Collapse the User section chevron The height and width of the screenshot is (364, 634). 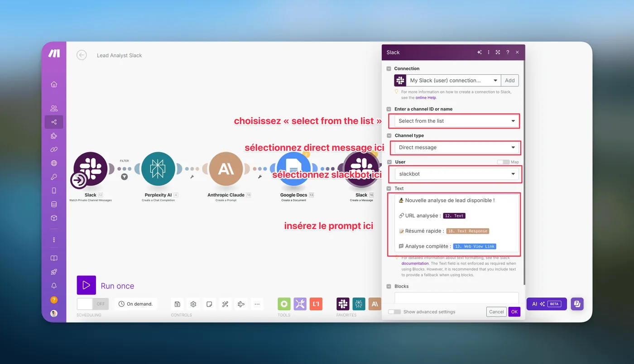click(389, 162)
